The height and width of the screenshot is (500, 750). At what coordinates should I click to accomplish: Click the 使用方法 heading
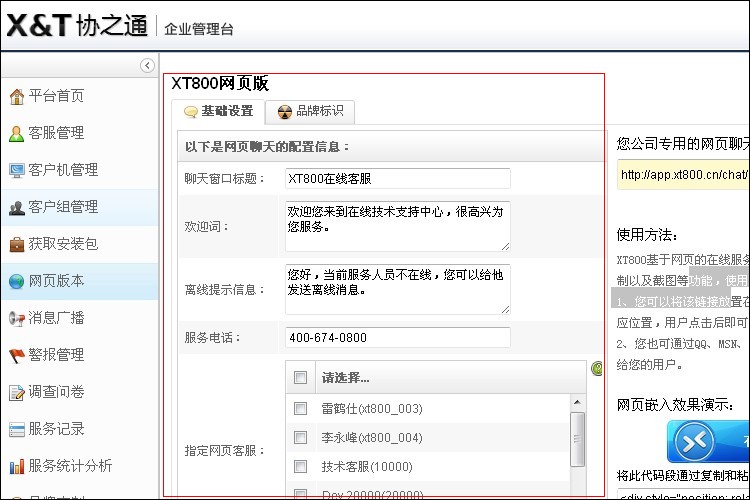[647, 235]
